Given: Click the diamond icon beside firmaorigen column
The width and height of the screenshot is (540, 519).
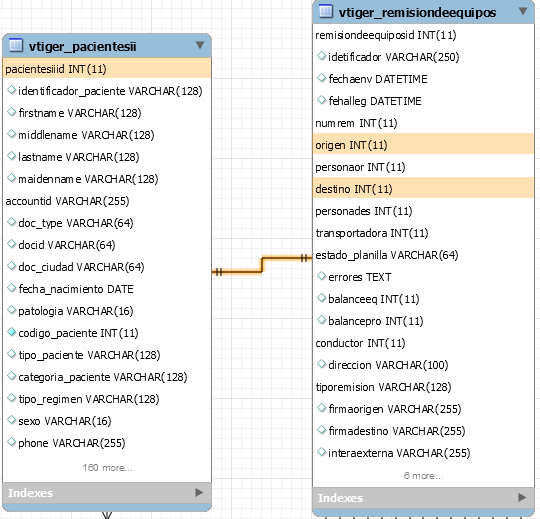Looking at the screenshot, I should tap(322, 408).
